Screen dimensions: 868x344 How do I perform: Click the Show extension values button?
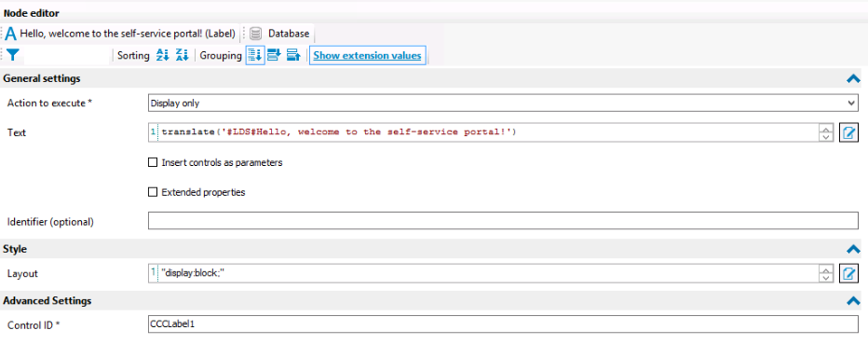click(368, 55)
